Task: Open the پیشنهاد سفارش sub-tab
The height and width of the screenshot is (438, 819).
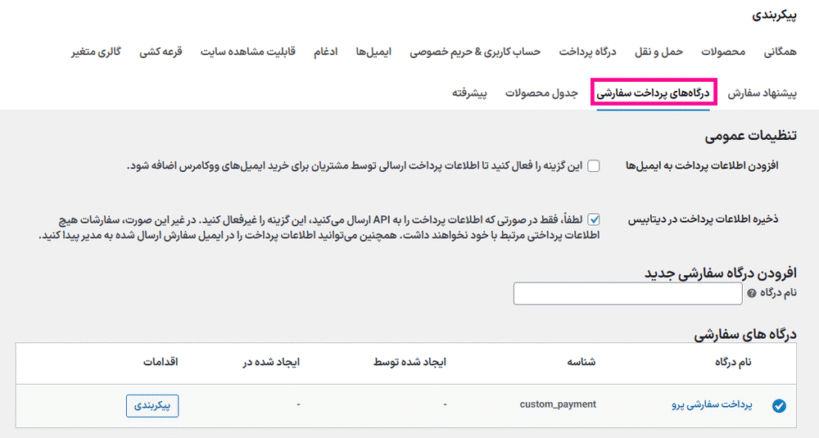Action: (762, 93)
